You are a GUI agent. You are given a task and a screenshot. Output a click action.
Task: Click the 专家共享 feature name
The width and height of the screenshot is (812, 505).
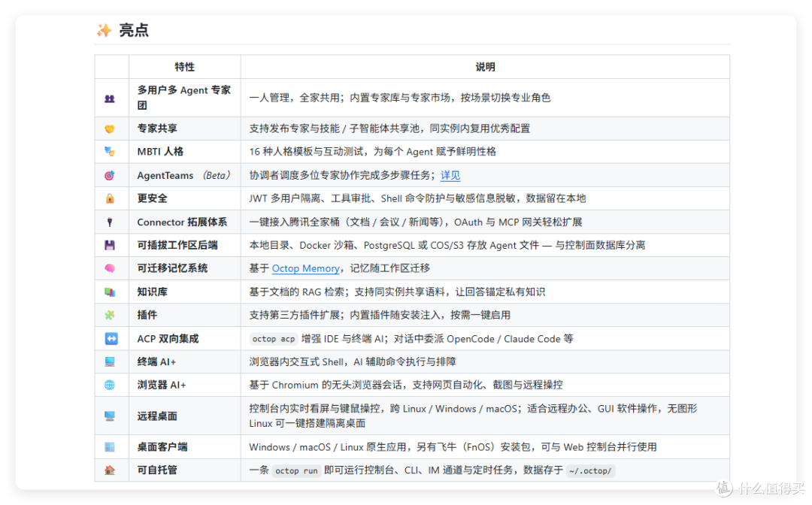157,129
